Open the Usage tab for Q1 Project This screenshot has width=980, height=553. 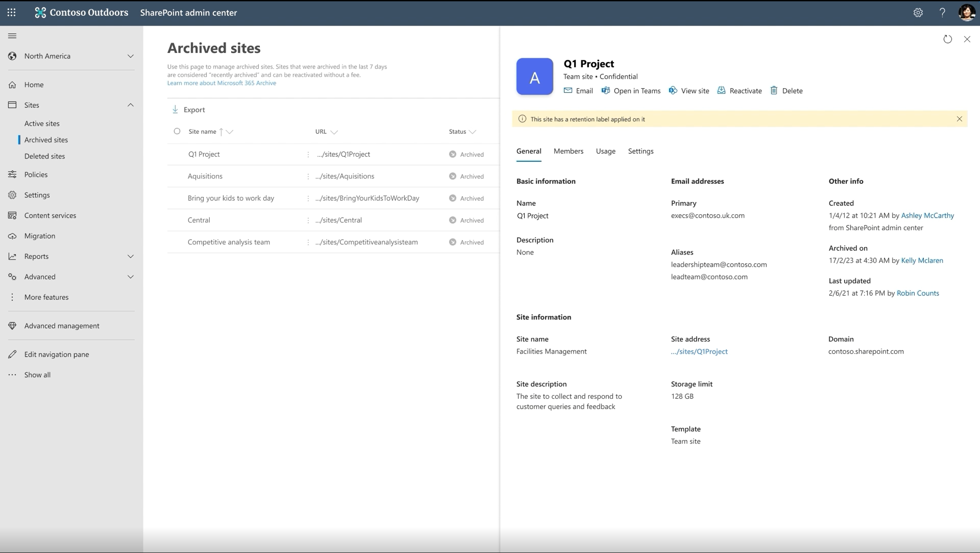(x=605, y=151)
